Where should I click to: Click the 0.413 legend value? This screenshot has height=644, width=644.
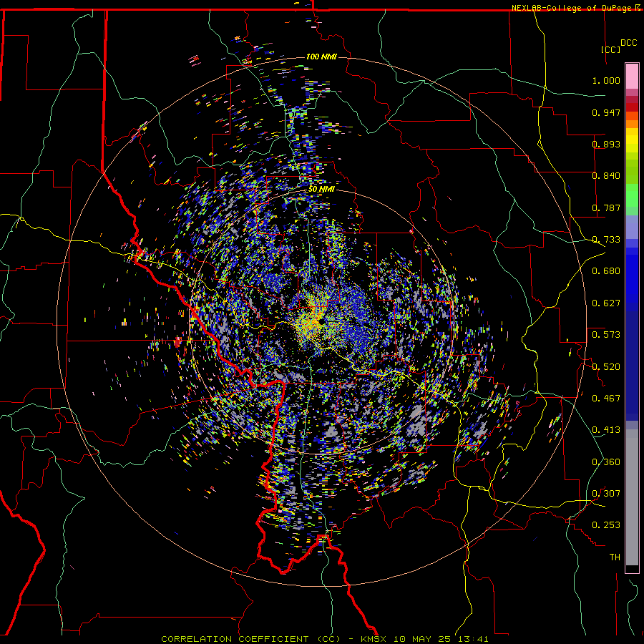[606, 430]
